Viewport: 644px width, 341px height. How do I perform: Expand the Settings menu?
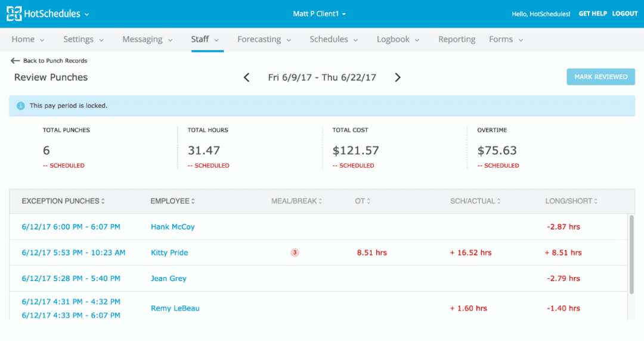tap(83, 39)
